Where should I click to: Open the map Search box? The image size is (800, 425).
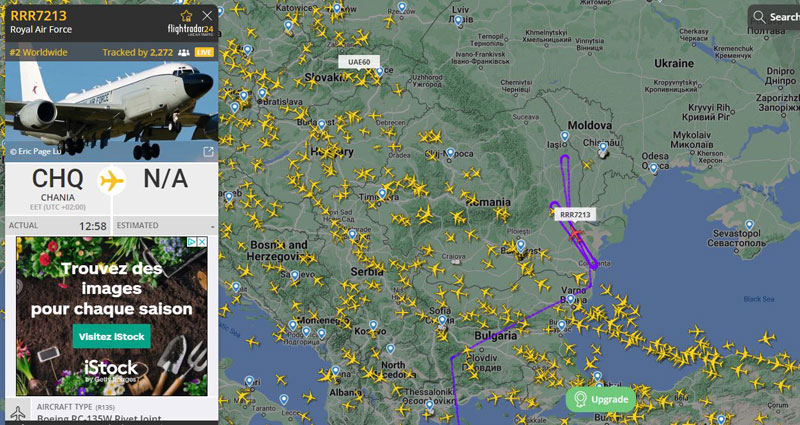(774, 17)
